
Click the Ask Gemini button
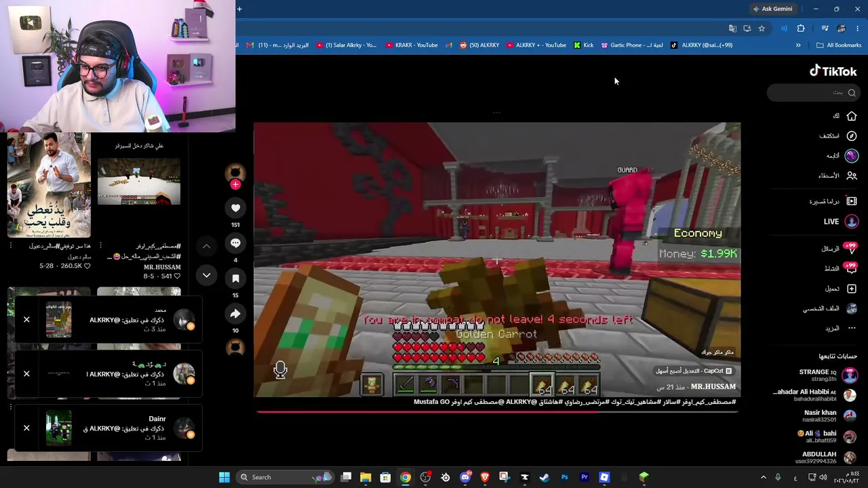(772, 9)
